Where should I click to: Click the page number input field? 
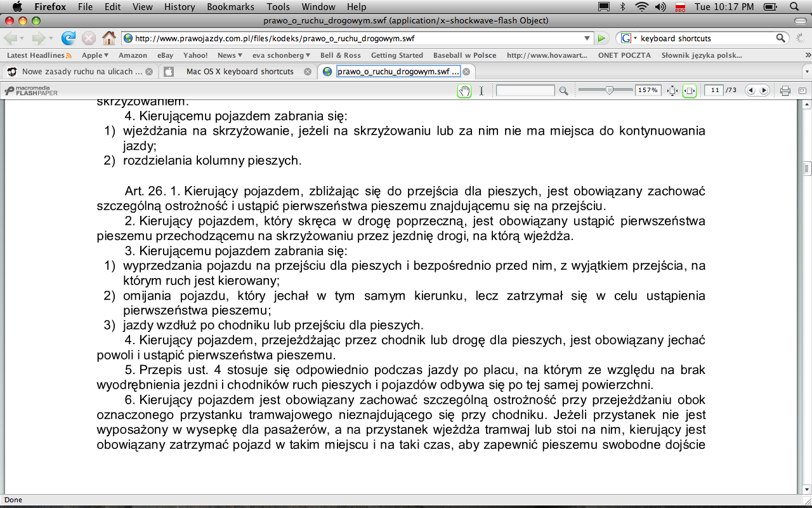(714, 91)
